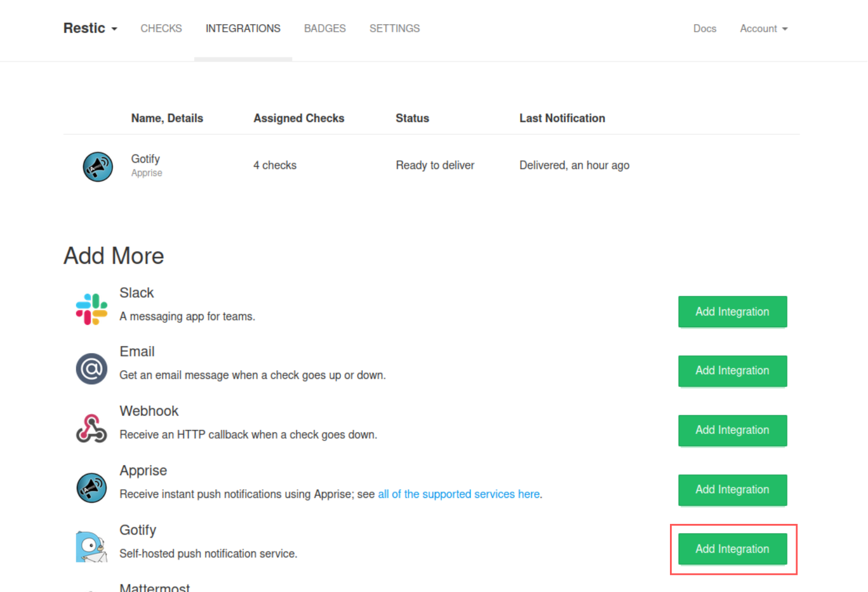Open the BADGES tab

coord(324,28)
